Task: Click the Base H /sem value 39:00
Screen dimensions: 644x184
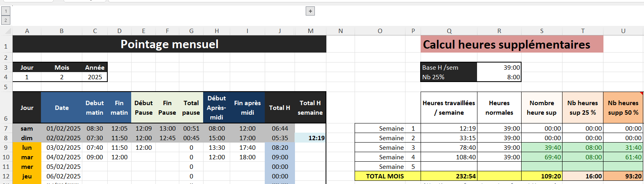Action: coord(499,68)
